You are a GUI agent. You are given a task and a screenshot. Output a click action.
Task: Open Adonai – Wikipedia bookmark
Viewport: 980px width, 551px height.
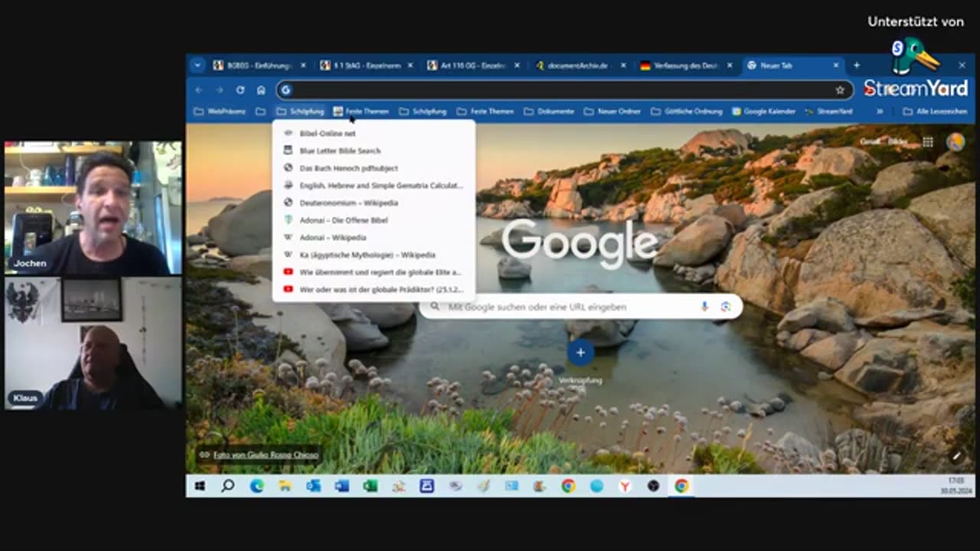click(374, 237)
